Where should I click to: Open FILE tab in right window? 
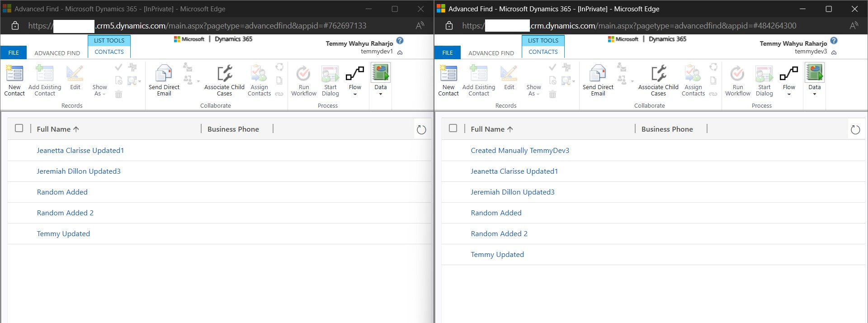tap(448, 52)
